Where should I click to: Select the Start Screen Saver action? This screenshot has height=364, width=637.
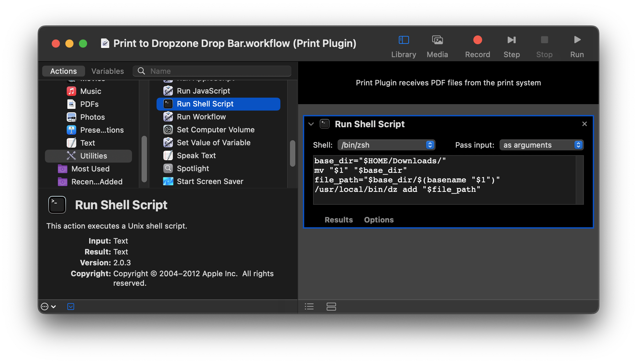pyautogui.click(x=218, y=181)
